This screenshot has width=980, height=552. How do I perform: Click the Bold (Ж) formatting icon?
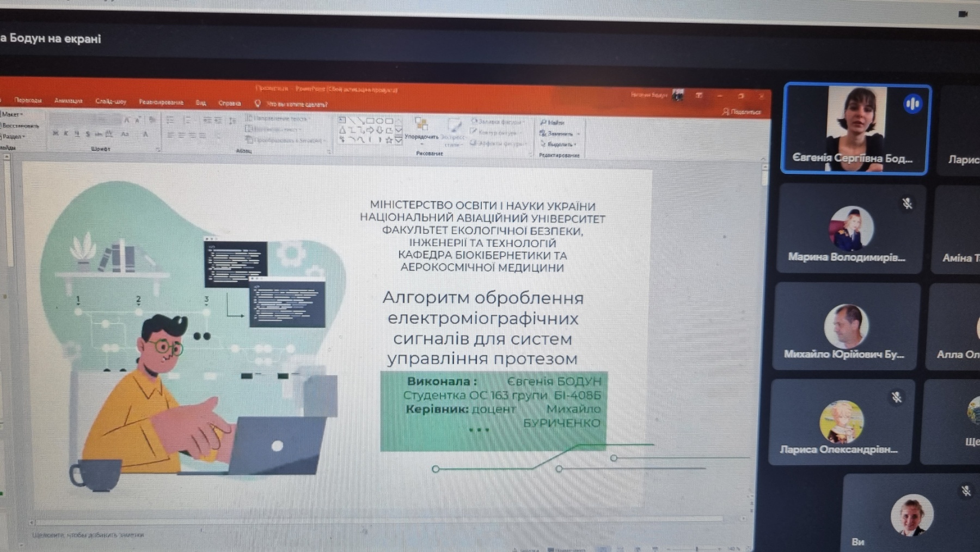tap(56, 134)
